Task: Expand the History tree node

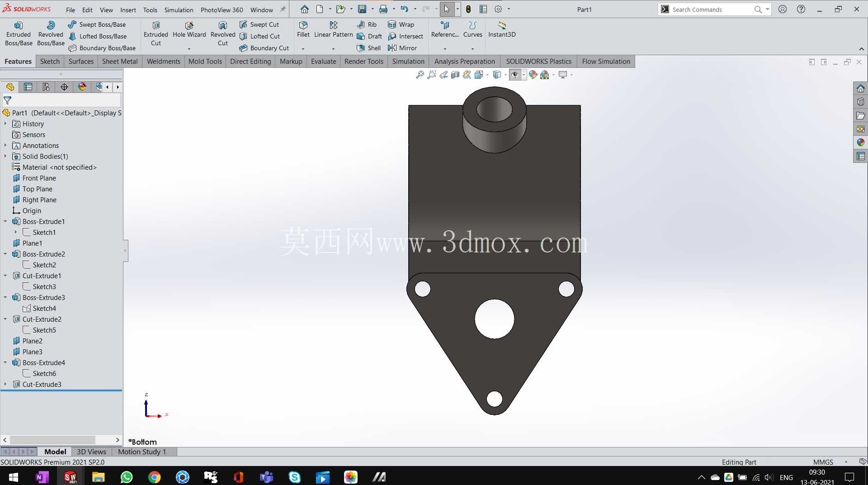Action: [5, 124]
